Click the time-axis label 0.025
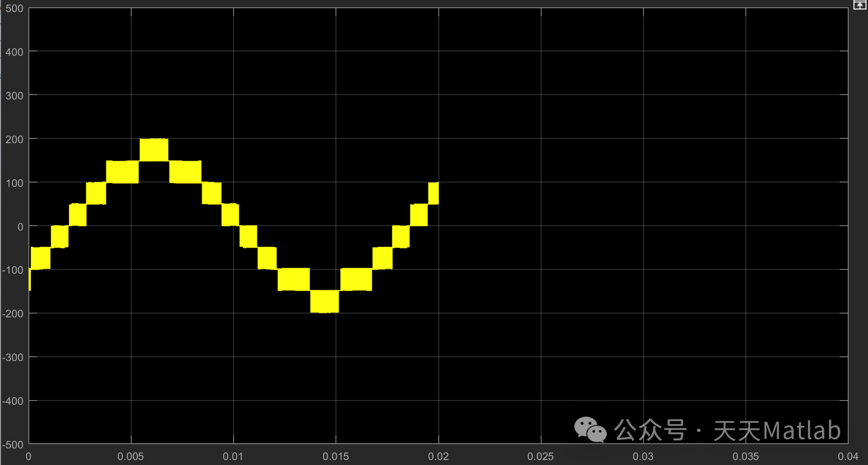The width and height of the screenshot is (868, 465). 540,456
